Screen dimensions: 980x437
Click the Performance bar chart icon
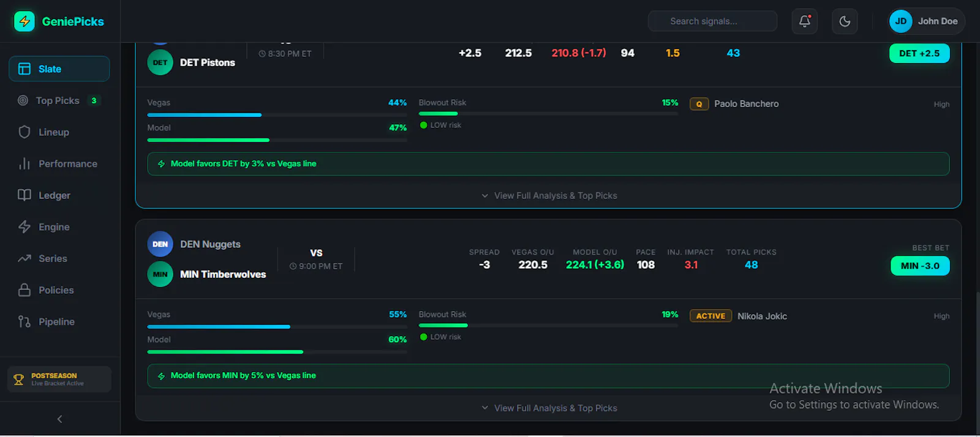click(24, 164)
